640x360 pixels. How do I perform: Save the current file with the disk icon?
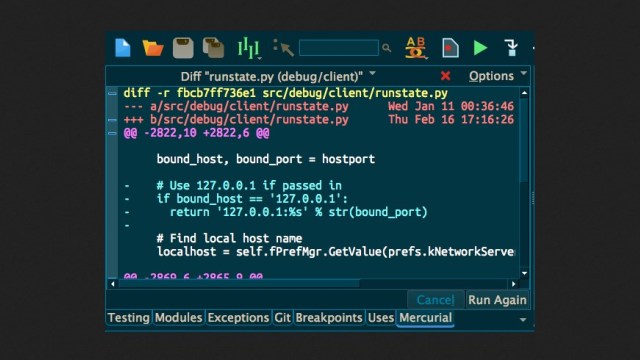[183, 48]
